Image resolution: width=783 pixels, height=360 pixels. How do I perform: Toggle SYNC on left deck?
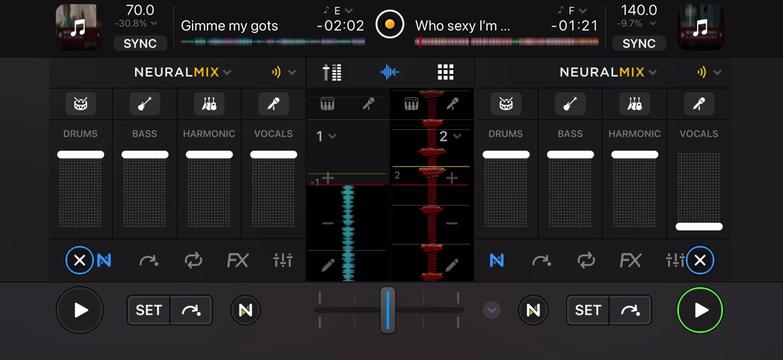click(140, 43)
